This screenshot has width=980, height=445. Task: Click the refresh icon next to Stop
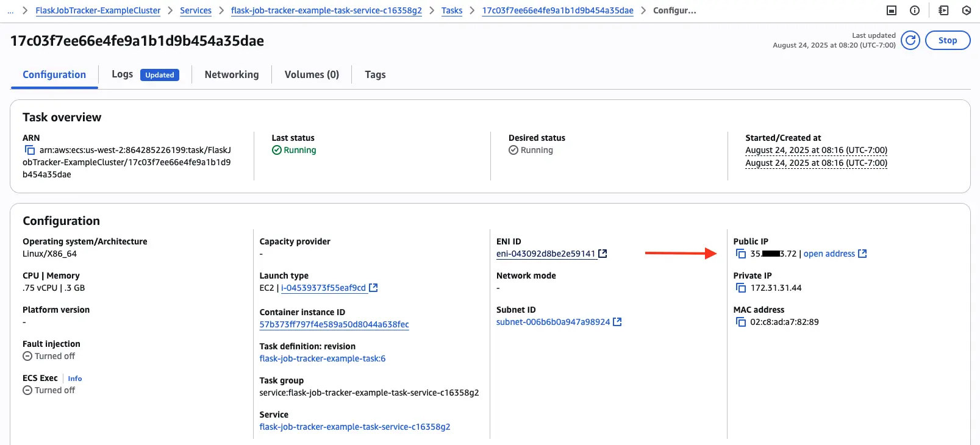tap(910, 40)
